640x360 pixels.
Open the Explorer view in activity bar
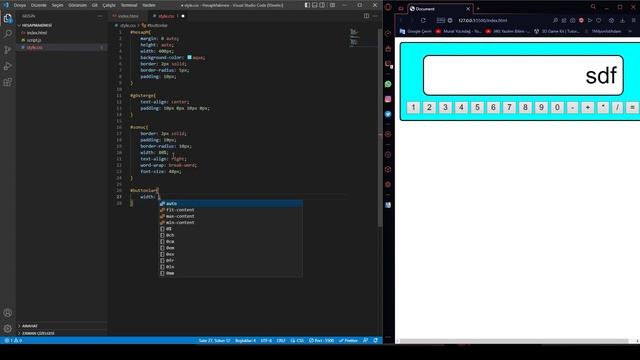[x=8, y=18]
